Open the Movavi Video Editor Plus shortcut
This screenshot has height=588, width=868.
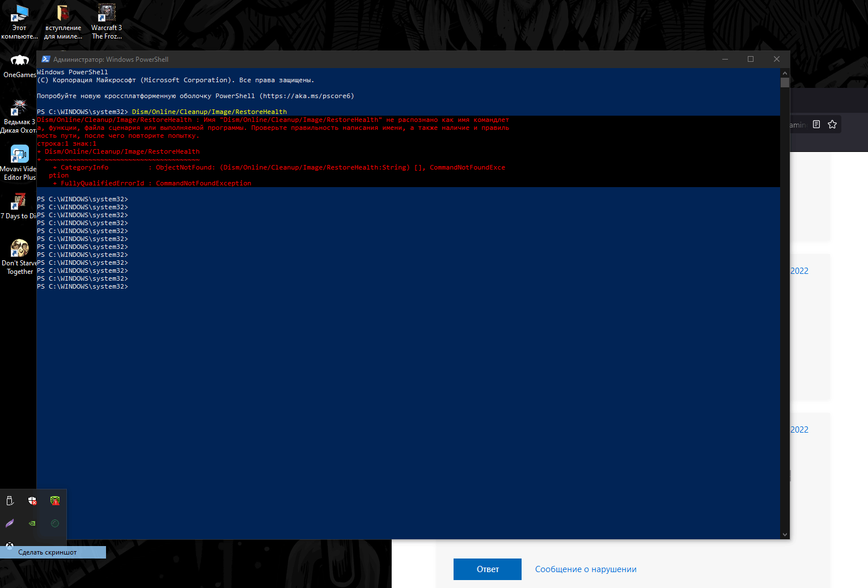[19, 163]
